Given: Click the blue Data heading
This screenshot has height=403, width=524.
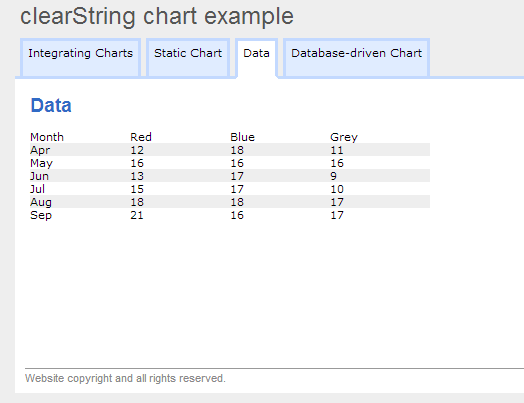Looking at the screenshot, I should tap(51, 106).
